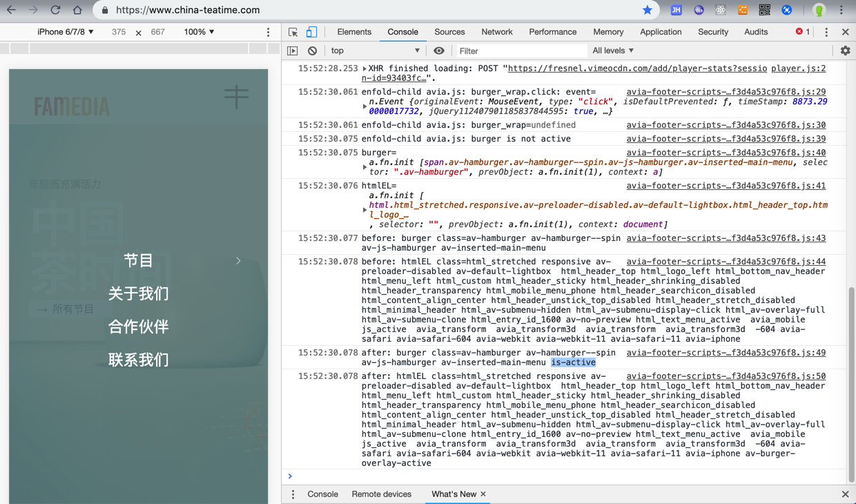Bookmark the page with the star icon
This screenshot has height=504, width=856.
click(647, 10)
